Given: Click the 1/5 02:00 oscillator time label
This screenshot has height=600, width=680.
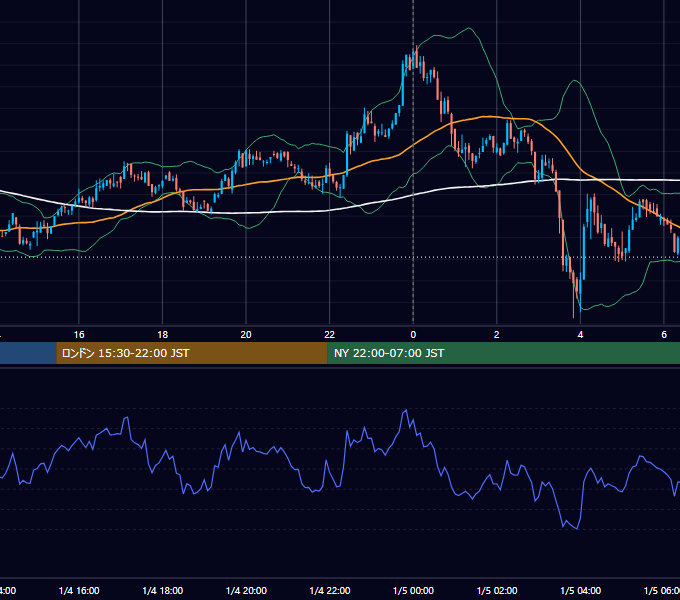Looking at the screenshot, I should [497, 590].
